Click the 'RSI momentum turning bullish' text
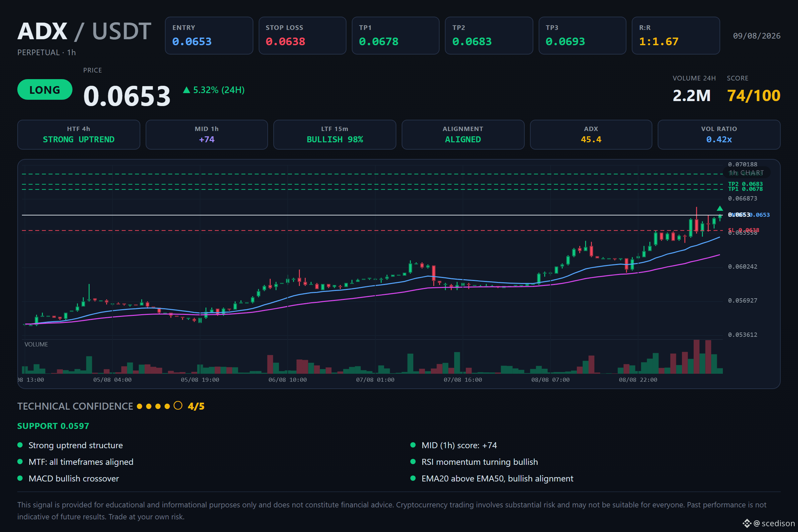The image size is (798, 532). 480,462
